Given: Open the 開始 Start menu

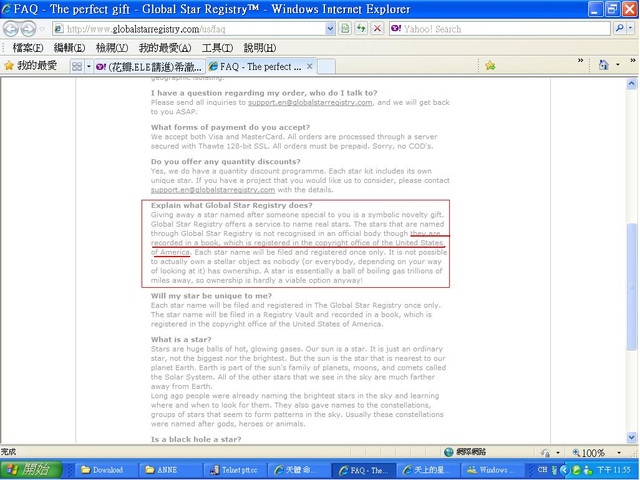Looking at the screenshot, I should tap(31, 469).
